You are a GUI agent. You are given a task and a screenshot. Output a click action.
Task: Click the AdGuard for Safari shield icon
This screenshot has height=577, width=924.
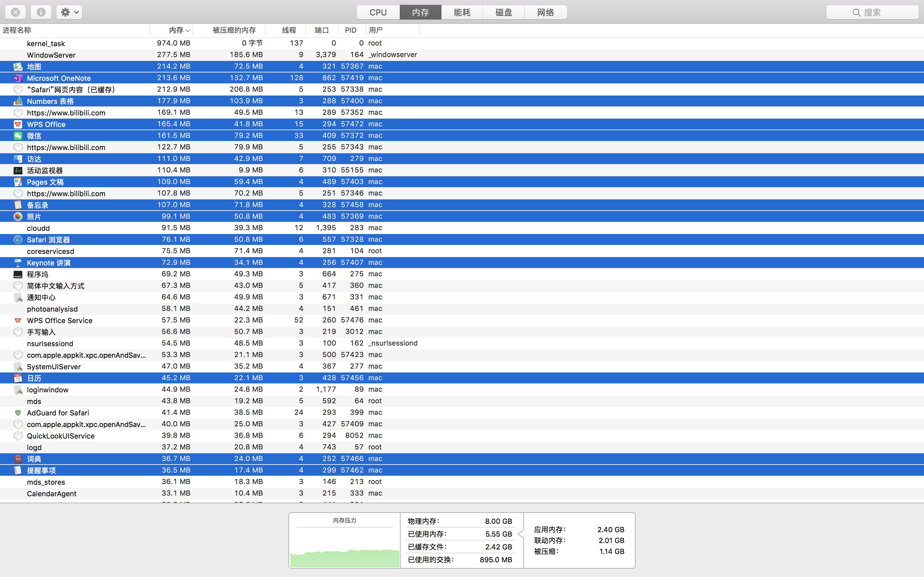[x=18, y=413]
